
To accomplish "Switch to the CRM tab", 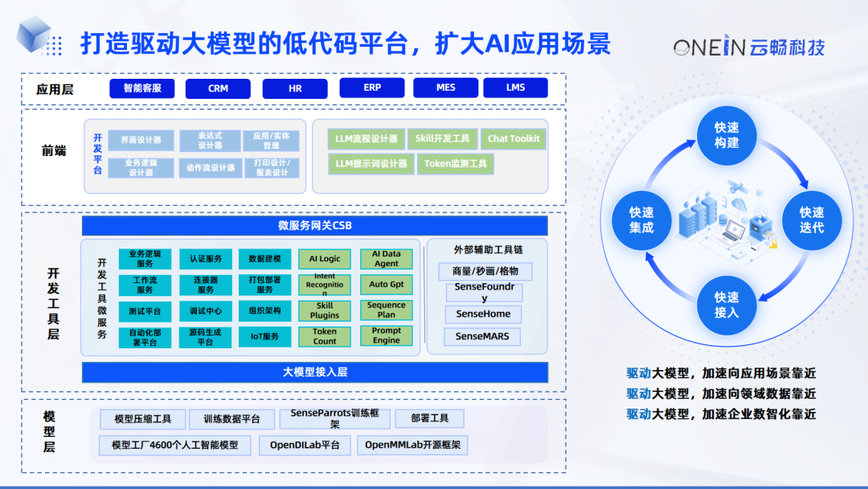I will tap(217, 88).
